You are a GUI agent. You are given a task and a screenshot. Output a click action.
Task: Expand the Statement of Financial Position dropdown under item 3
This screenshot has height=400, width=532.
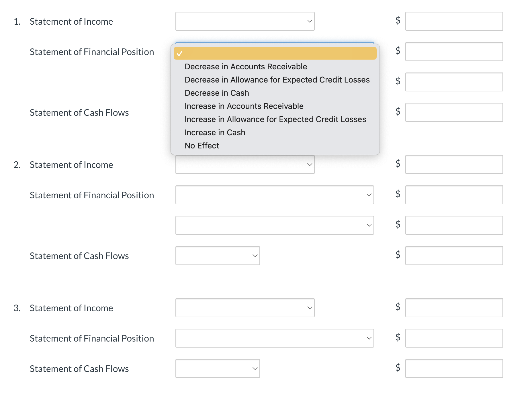pos(275,338)
